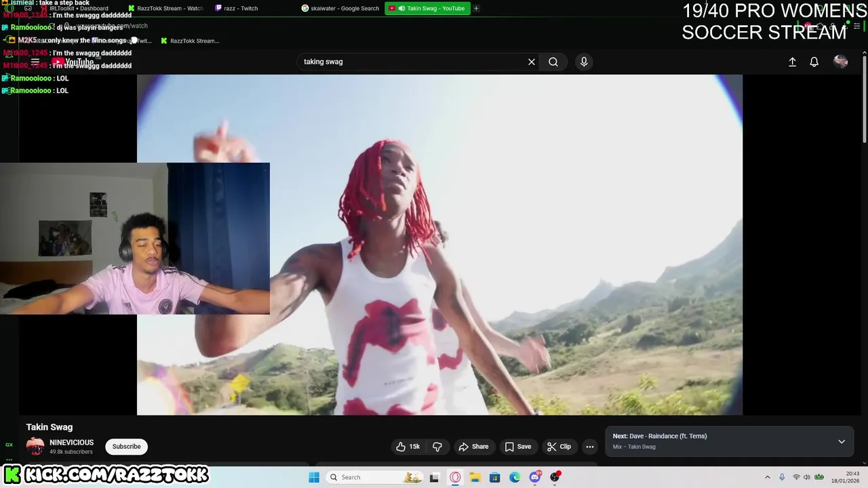Open the RazzTokk Stream bookmark
Screen dimensions: 868x488
190,41
